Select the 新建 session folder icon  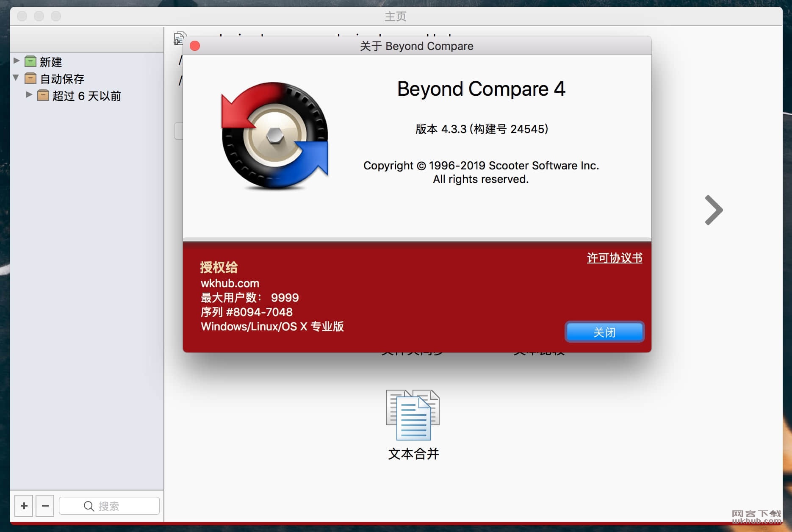click(x=30, y=61)
